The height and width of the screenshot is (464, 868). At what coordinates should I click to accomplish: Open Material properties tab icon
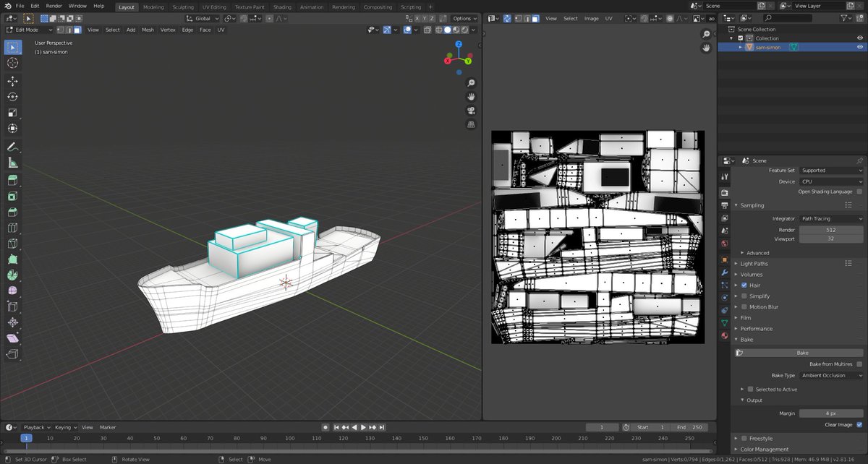(724, 335)
